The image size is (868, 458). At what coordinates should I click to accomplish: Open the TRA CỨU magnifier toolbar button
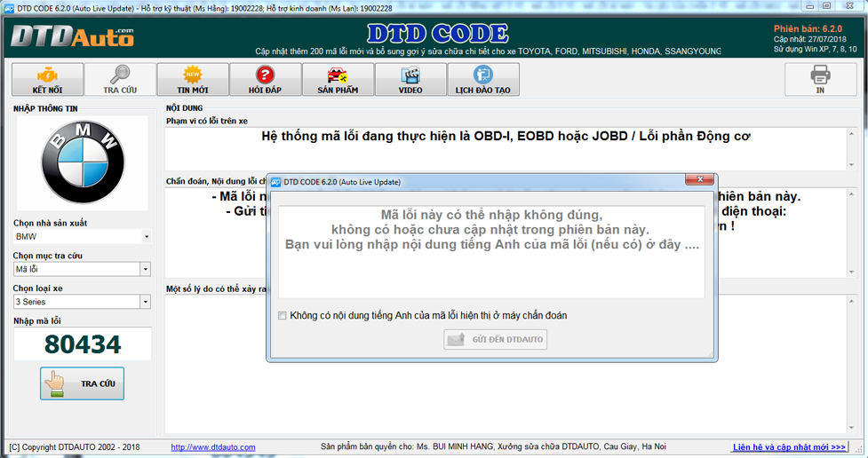pyautogui.click(x=120, y=80)
